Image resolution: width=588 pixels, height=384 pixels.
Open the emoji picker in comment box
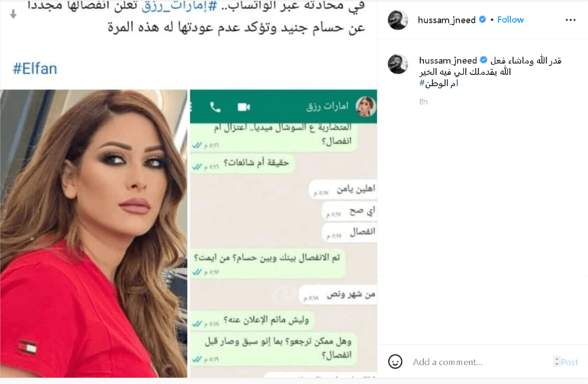click(395, 361)
